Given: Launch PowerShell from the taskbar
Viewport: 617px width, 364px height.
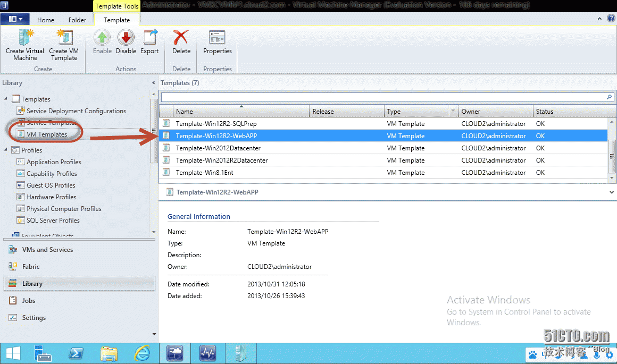Looking at the screenshot, I should [x=76, y=353].
